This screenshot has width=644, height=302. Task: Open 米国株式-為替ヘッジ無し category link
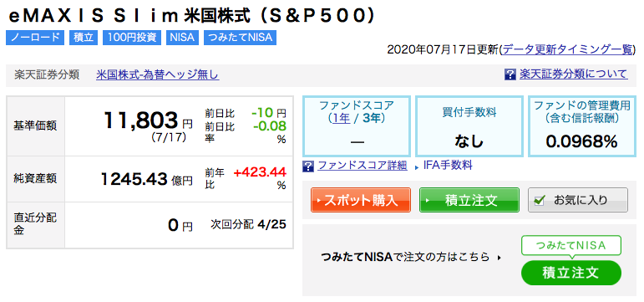coord(157,75)
